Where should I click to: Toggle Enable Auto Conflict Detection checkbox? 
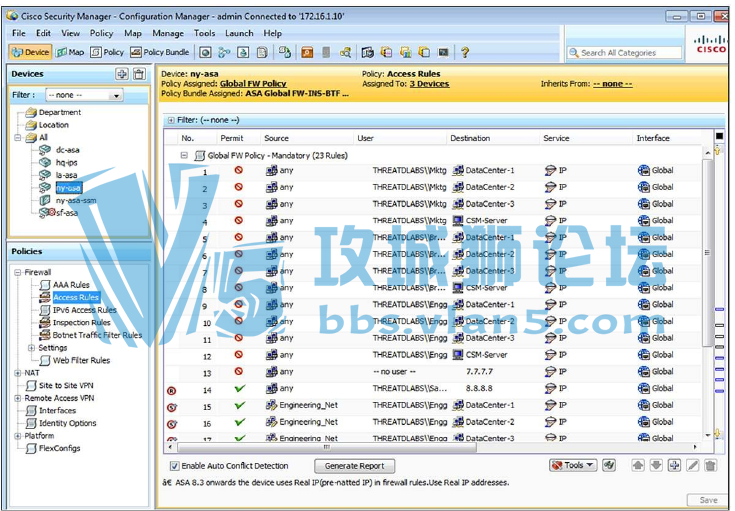click(x=174, y=466)
